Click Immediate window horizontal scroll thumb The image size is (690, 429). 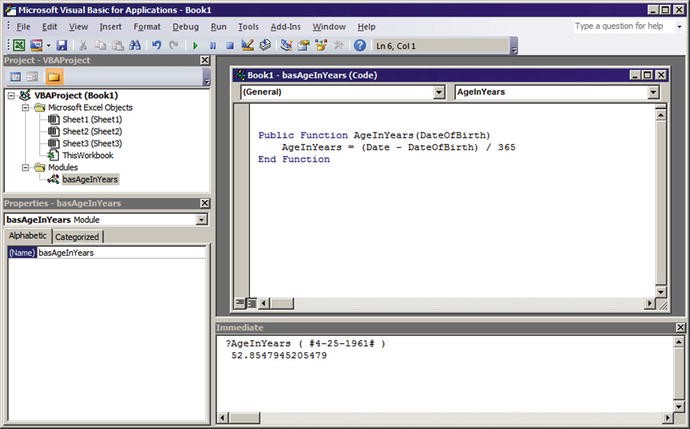point(244,418)
